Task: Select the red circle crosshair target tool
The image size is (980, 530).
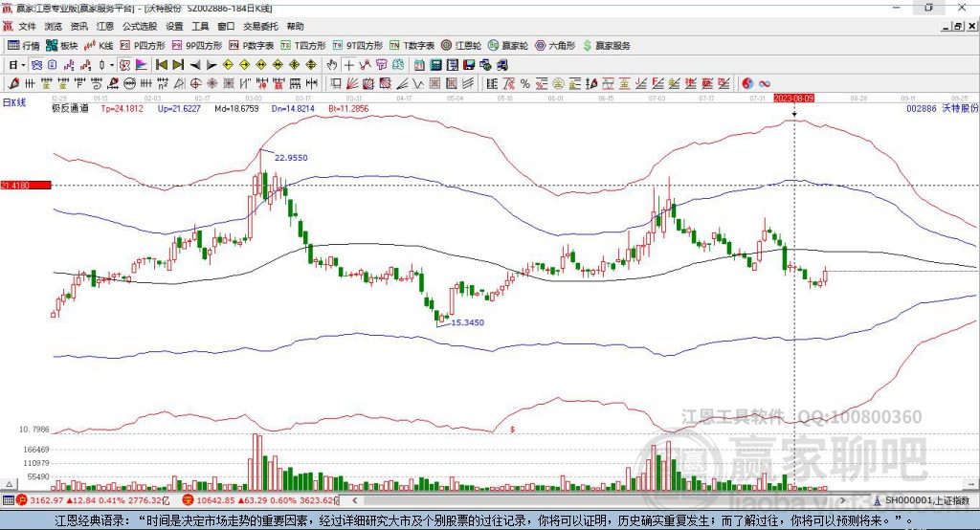Action: [195, 84]
